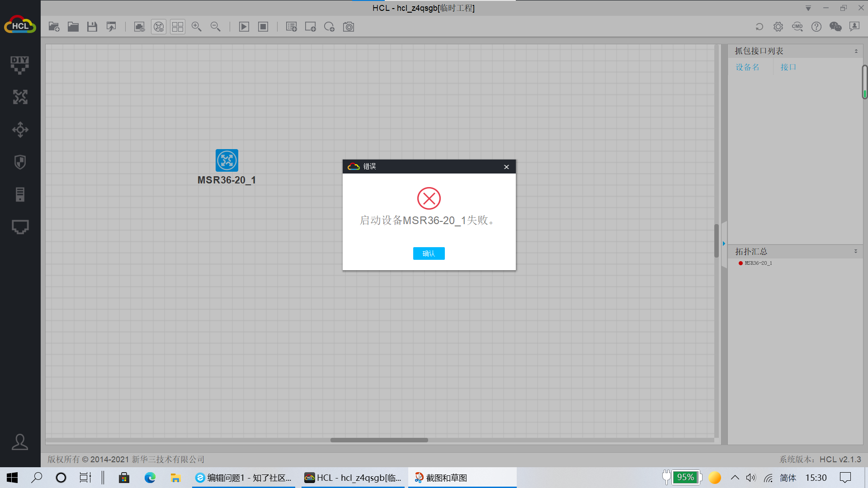Toggle the grid display toolbar button

point(178,27)
